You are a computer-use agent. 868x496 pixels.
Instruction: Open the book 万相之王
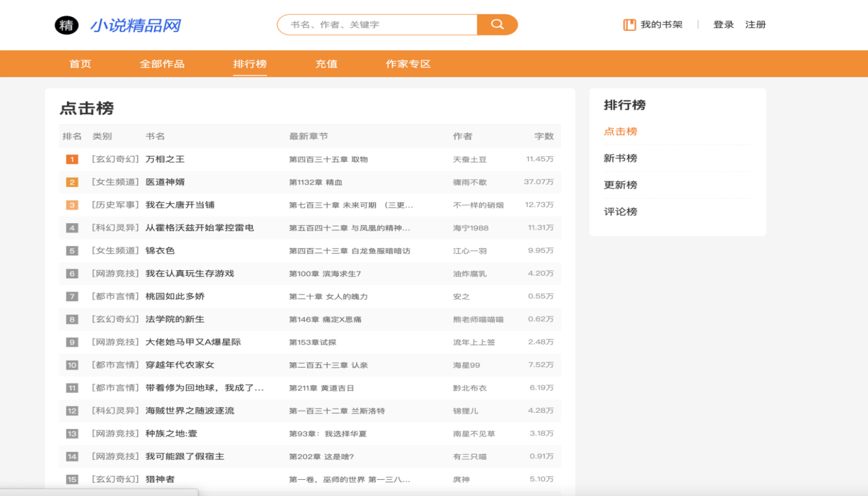[165, 159]
